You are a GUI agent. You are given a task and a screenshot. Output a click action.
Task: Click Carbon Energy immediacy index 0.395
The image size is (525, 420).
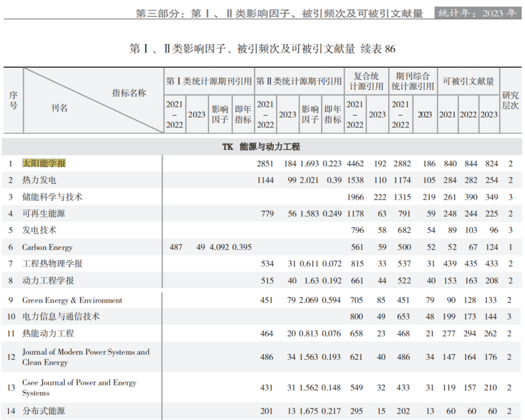242,247
